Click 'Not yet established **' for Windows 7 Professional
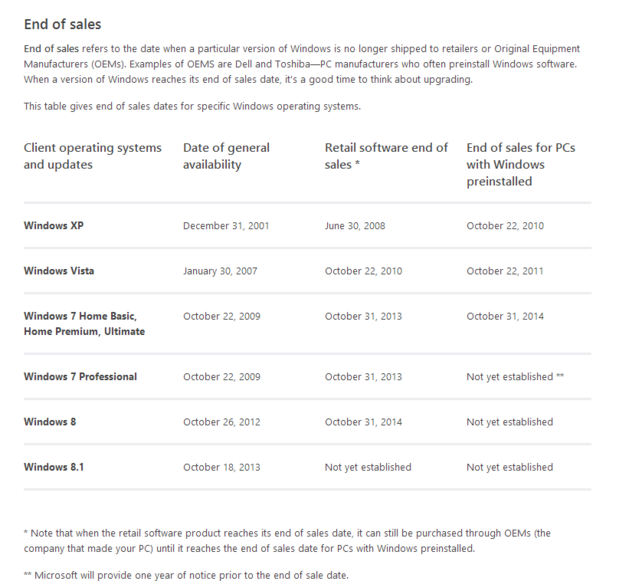Screen dimensions: 620x582 pyautogui.click(x=515, y=377)
